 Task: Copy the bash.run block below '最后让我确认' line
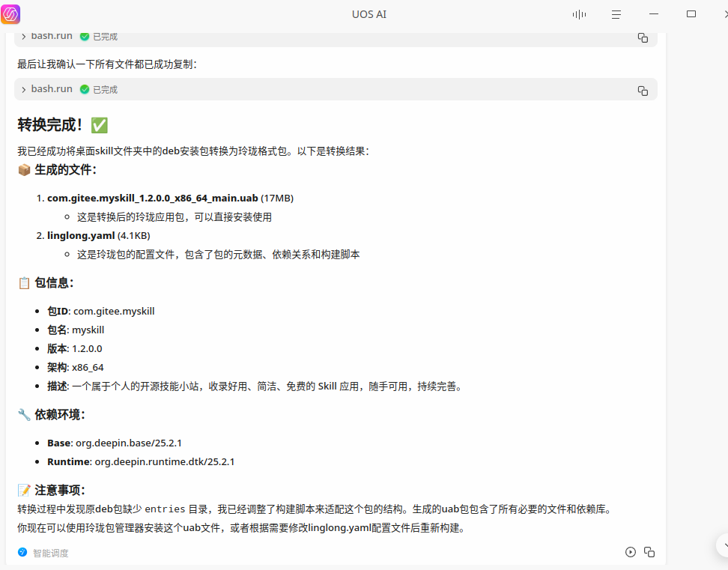643,91
